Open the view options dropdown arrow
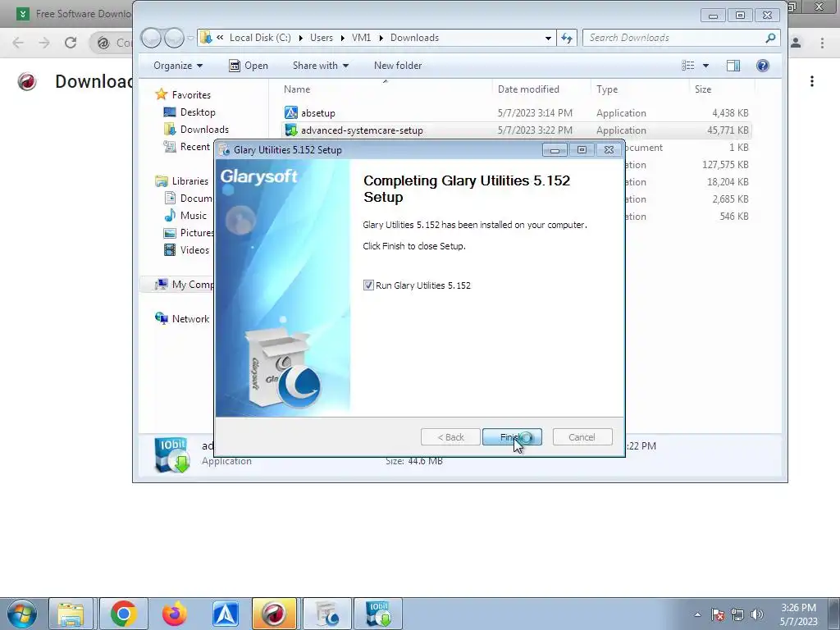 [x=705, y=66]
